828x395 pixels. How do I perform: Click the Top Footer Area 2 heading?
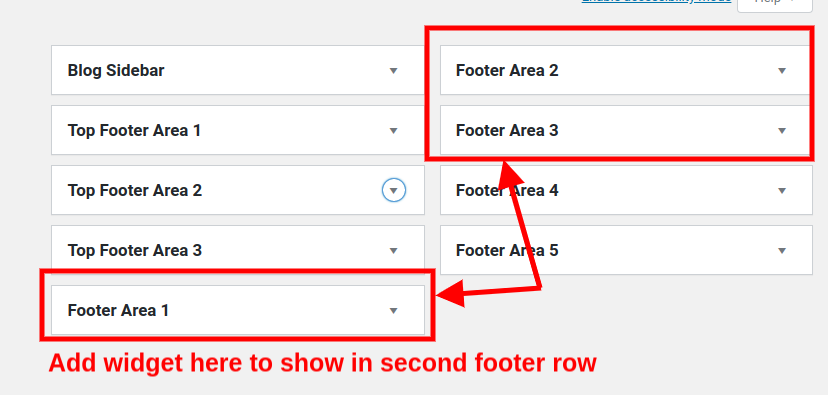click(135, 190)
